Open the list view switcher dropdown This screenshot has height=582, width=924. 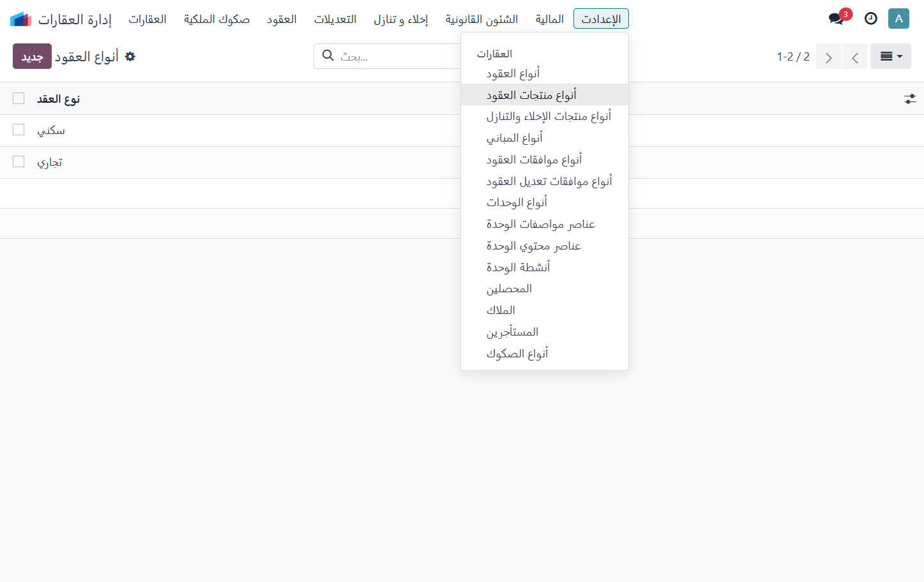tap(891, 57)
